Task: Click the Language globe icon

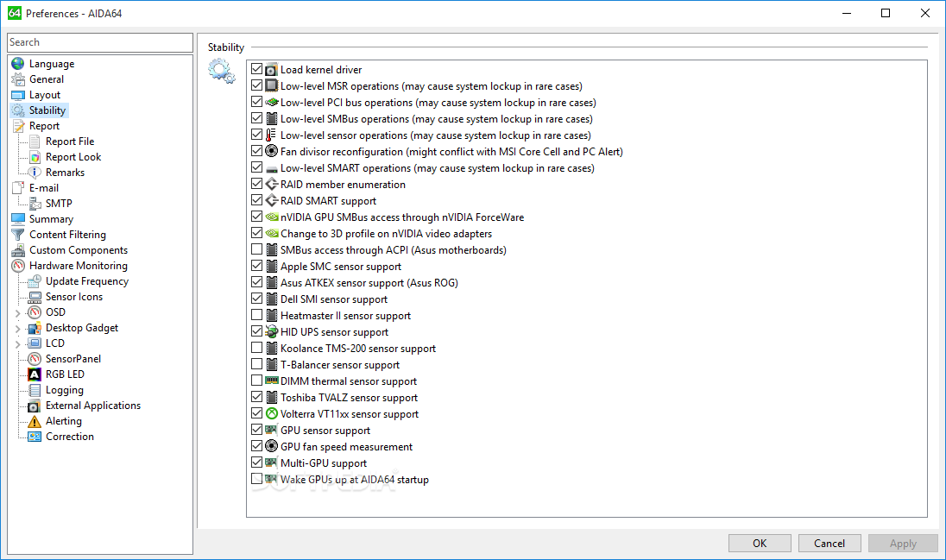Action: coord(18,63)
